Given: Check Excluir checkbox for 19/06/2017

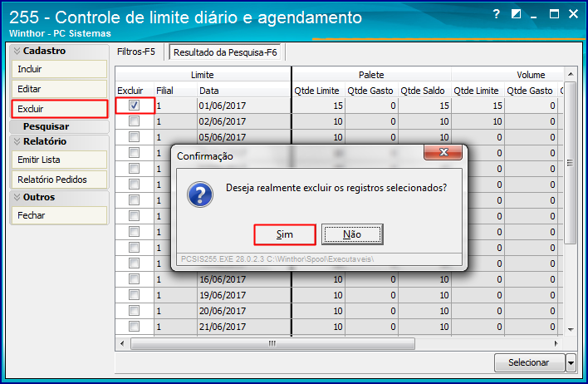Looking at the screenshot, I should pyautogui.click(x=134, y=295).
